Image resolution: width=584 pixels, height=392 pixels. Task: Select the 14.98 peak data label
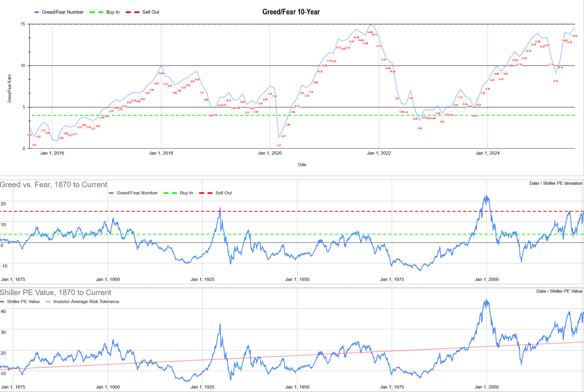point(370,32)
